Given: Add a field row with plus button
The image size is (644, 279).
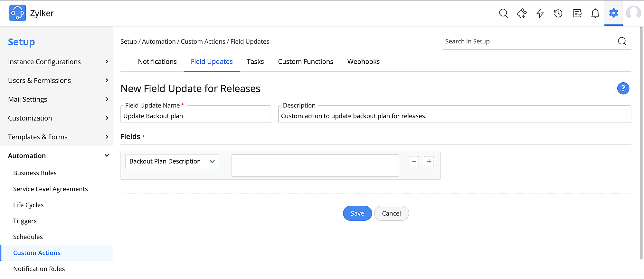Looking at the screenshot, I should point(429,161).
